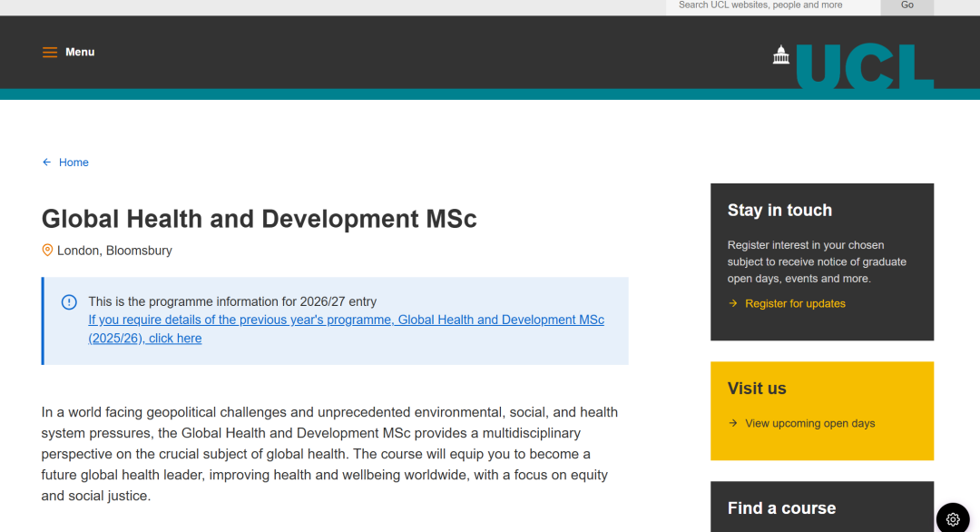Click the Global Health and Development MSc title

[x=260, y=219]
